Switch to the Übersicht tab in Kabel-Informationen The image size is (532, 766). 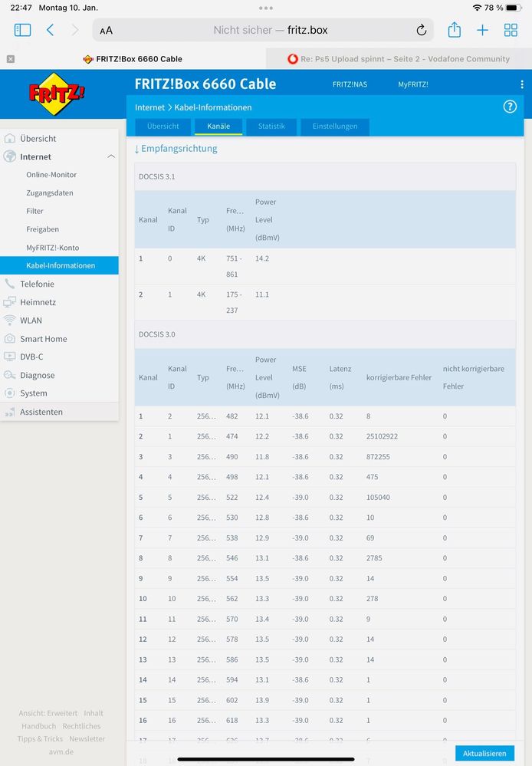[x=163, y=126]
